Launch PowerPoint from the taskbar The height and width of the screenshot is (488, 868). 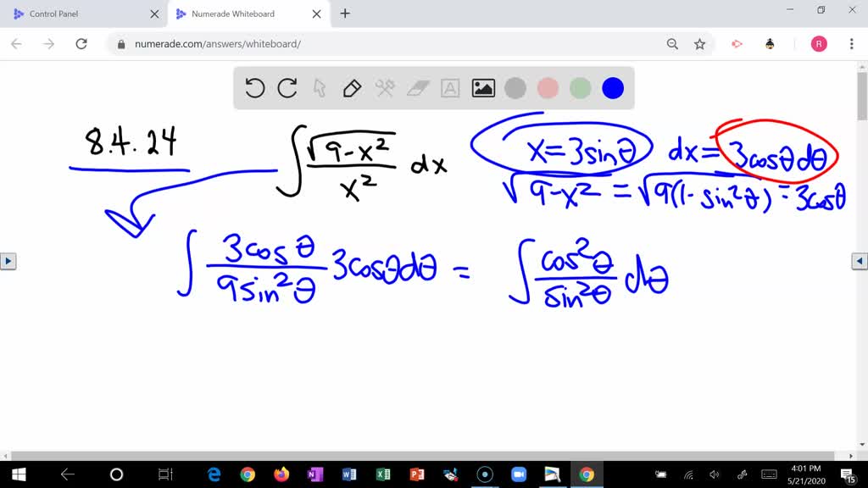[x=416, y=474]
